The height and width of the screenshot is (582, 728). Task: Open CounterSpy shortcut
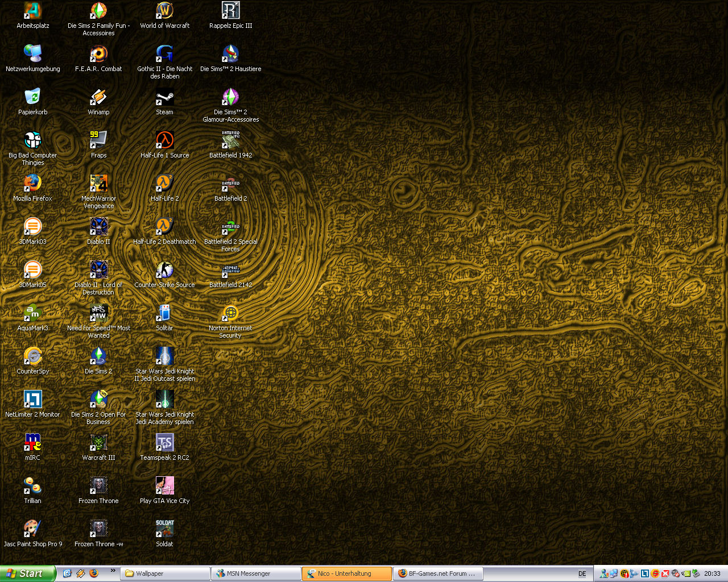33,361
